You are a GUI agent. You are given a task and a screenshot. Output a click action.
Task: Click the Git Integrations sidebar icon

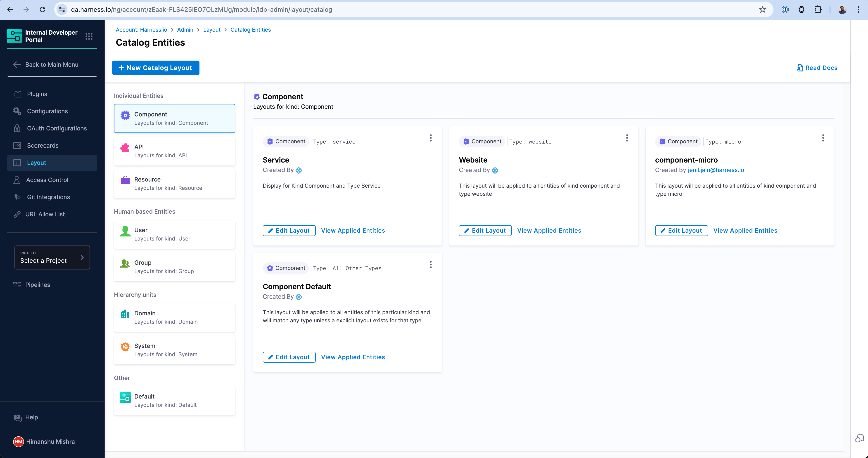[x=17, y=197]
